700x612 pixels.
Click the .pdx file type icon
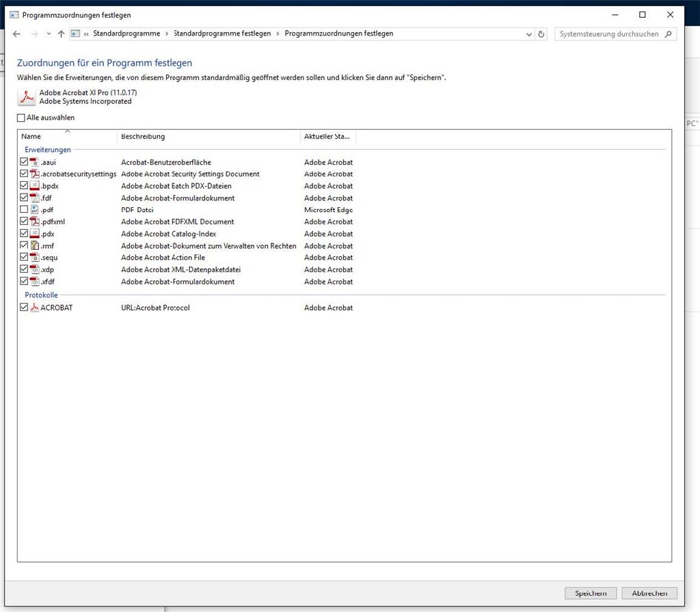pyautogui.click(x=34, y=234)
